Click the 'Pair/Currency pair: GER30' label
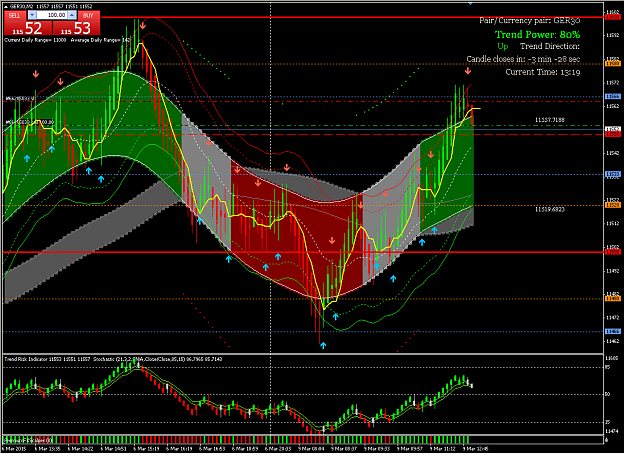 pyautogui.click(x=529, y=20)
